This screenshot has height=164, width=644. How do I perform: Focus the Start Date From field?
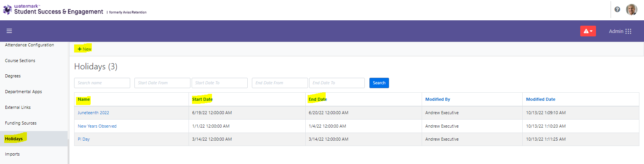(162, 83)
